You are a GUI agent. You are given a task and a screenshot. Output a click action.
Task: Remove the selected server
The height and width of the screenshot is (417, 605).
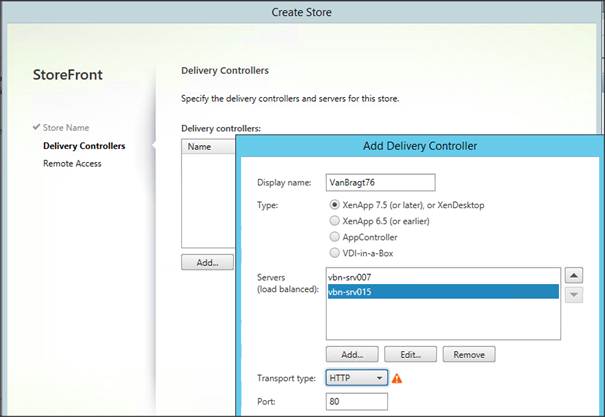[469, 355]
